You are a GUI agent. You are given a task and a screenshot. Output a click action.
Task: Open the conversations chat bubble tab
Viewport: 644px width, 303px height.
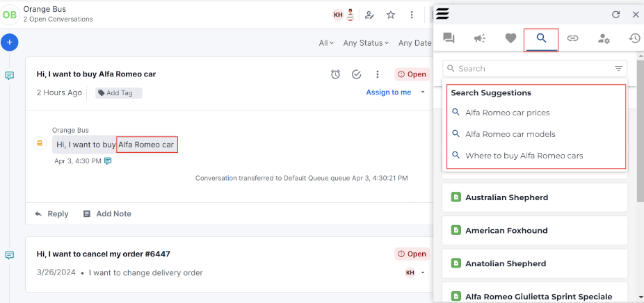pyautogui.click(x=449, y=39)
